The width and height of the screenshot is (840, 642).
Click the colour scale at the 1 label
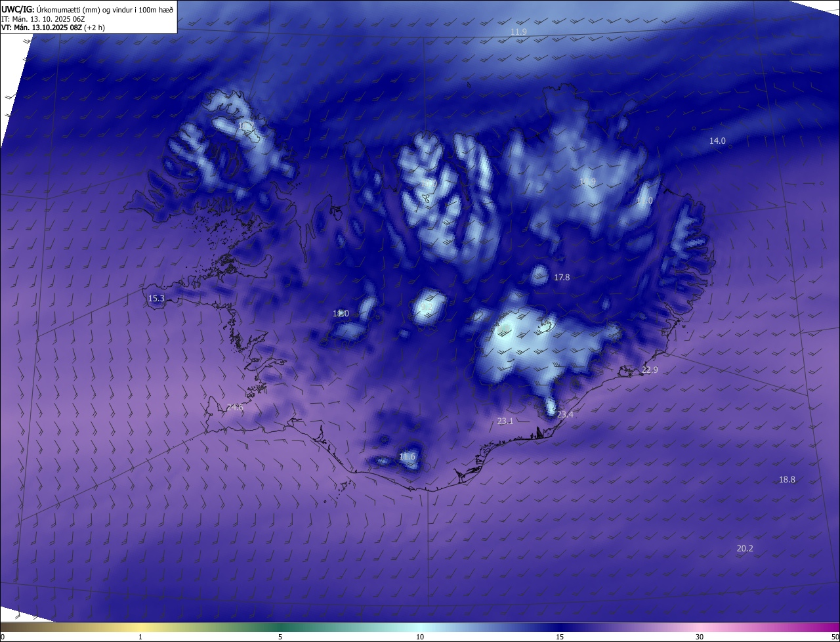pos(140,637)
